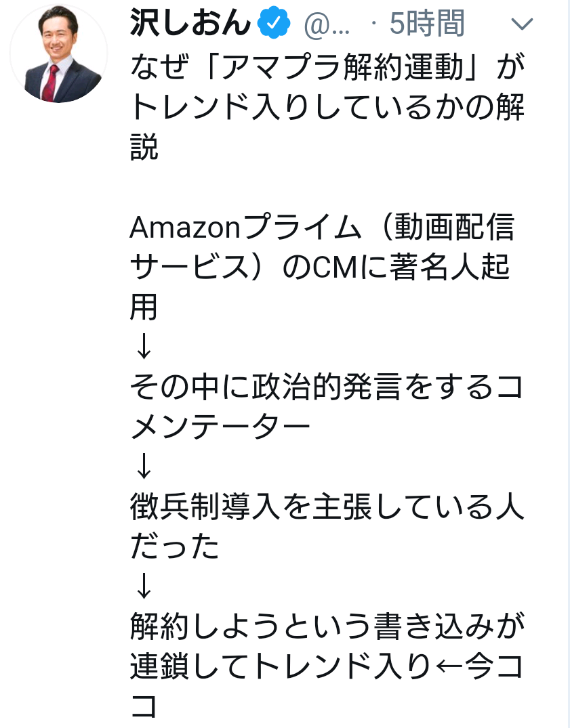
Task: Click the truncated @ handle
Action: 327,24
